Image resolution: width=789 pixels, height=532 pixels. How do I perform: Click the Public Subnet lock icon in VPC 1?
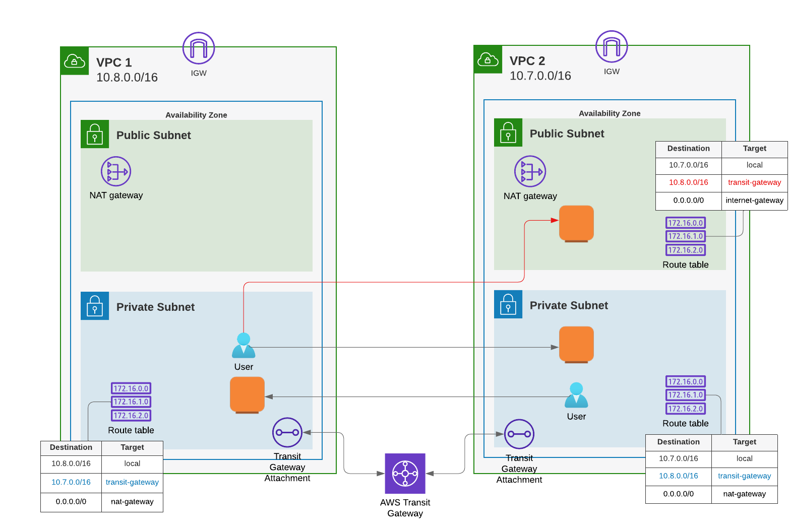click(x=95, y=135)
